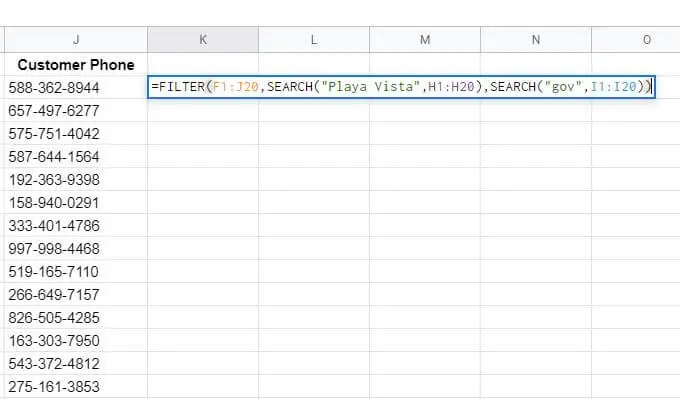Viewport: 680px width, 399px height.
Task: Select cell with phone 575-751-4042
Action: click(x=76, y=134)
